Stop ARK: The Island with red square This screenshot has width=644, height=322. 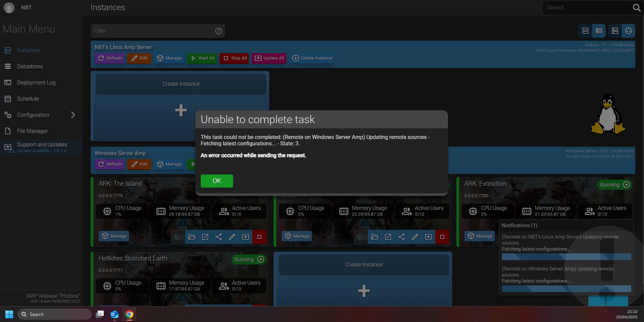tap(259, 237)
